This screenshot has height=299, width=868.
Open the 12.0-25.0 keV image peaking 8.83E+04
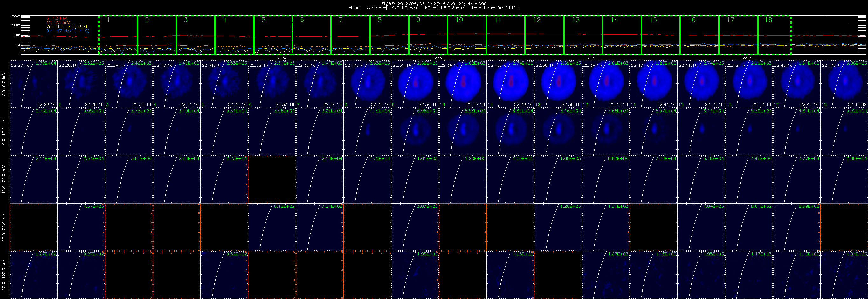606,179
